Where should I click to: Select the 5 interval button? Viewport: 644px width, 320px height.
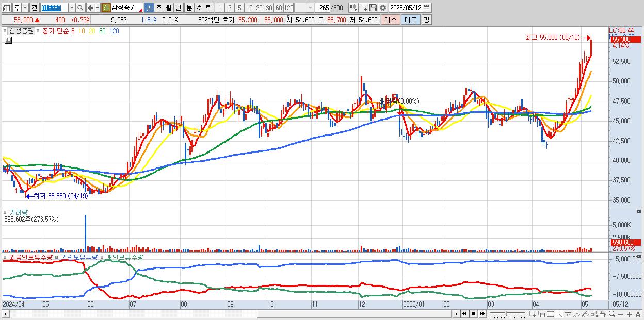click(239, 8)
